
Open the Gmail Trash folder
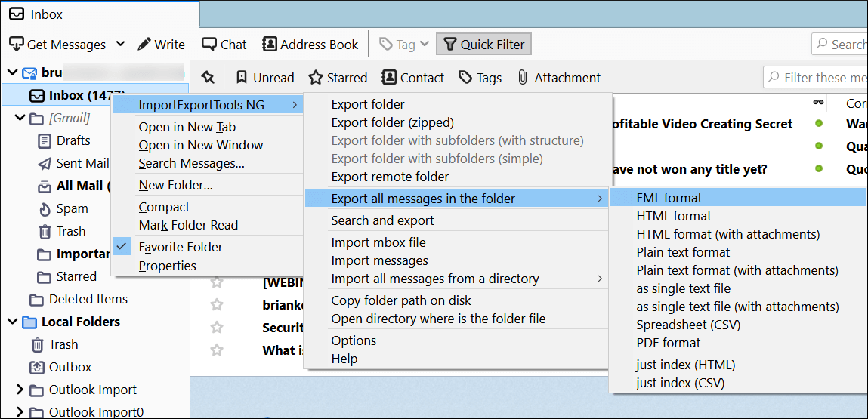[x=71, y=231]
